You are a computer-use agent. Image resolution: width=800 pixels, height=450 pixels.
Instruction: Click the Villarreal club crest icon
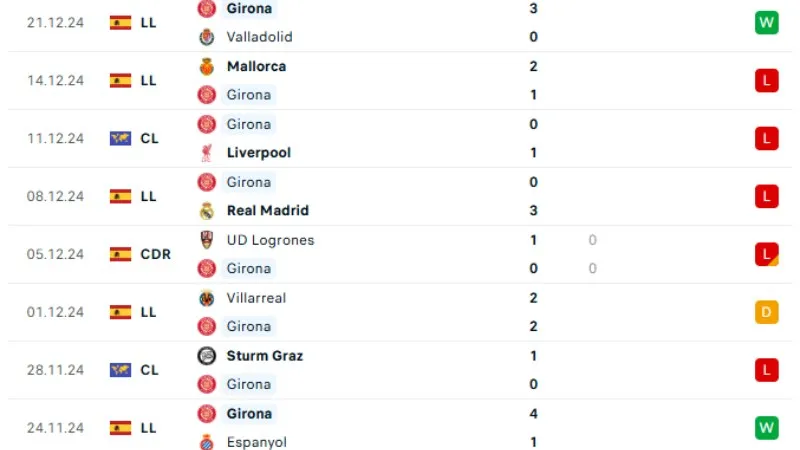[207, 298]
